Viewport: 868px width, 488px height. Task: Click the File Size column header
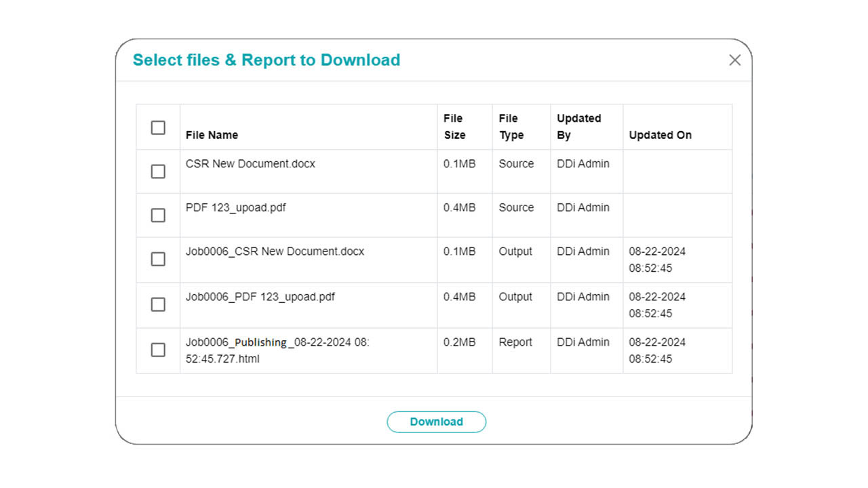(x=454, y=127)
